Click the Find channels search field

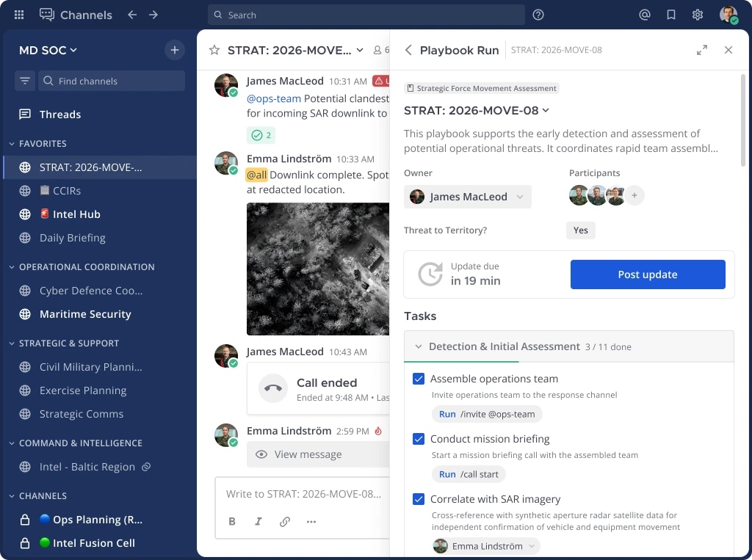coord(112,81)
